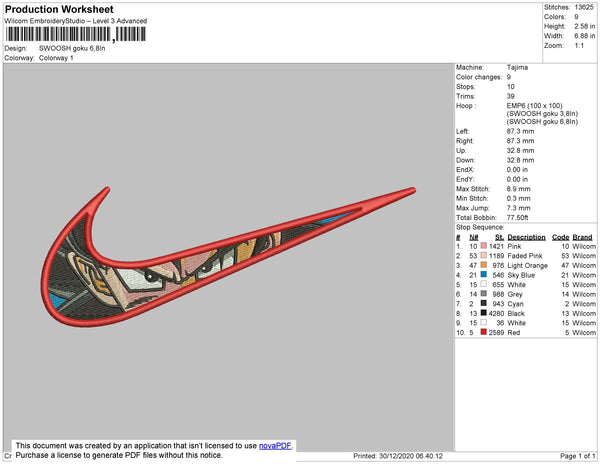Viewport: 600px width, 464px height.
Task: Click the Up value '32.8 mm'
Action: click(520, 150)
